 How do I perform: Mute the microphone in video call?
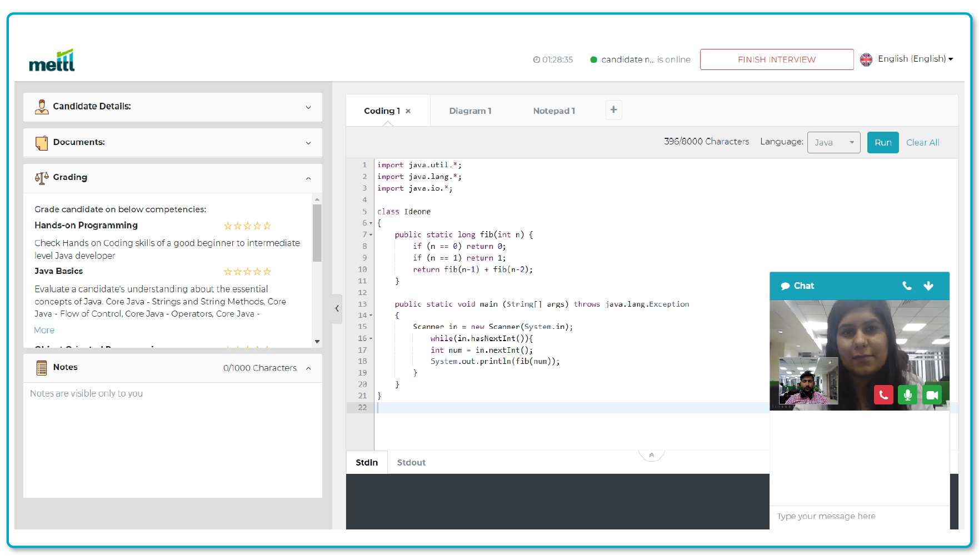point(907,395)
